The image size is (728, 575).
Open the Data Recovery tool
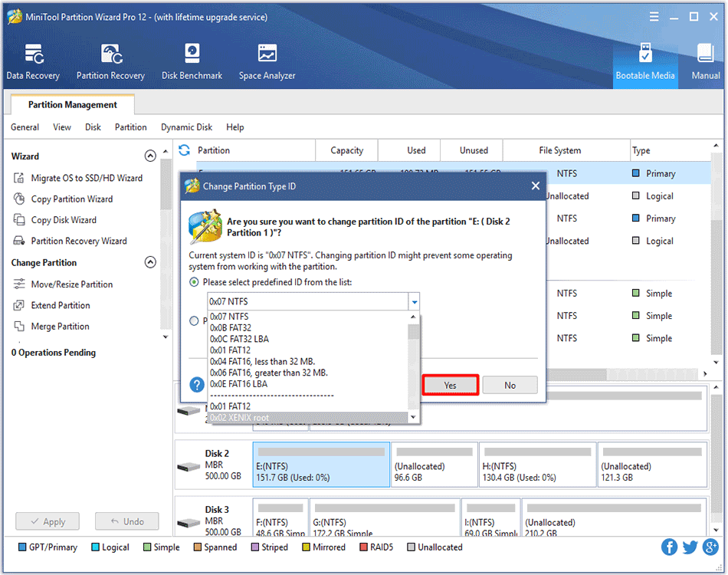coord(33,61)
